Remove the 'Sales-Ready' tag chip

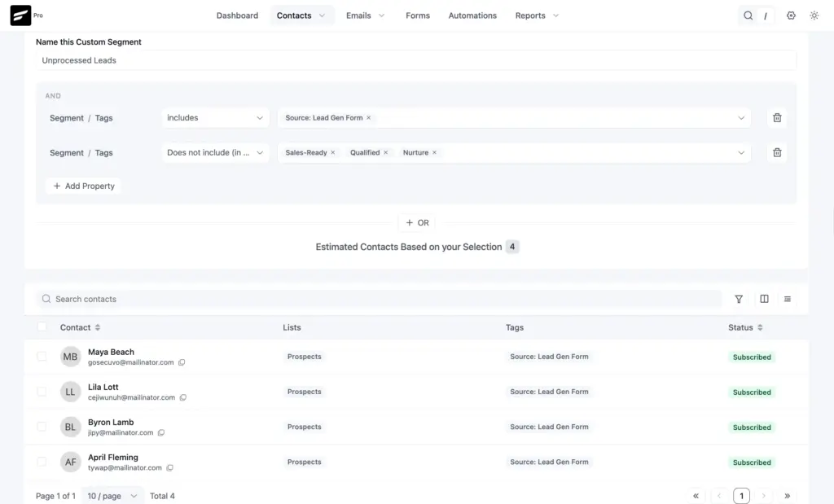coord(333,152)
